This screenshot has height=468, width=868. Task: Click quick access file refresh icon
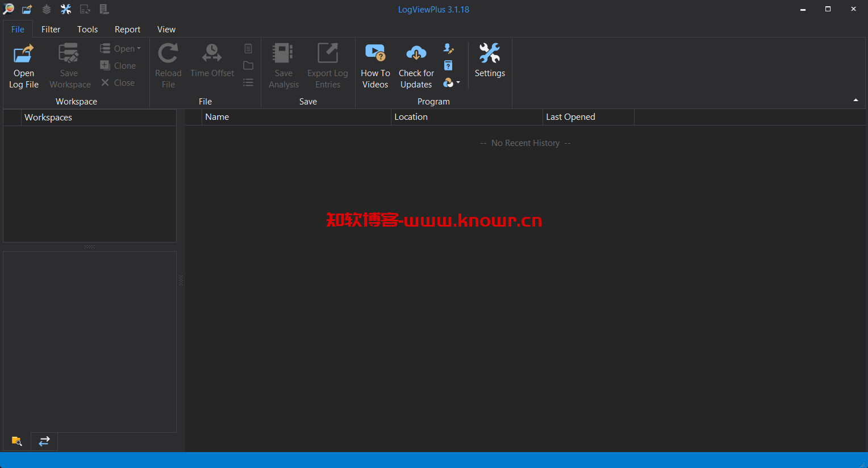(85, 9)
